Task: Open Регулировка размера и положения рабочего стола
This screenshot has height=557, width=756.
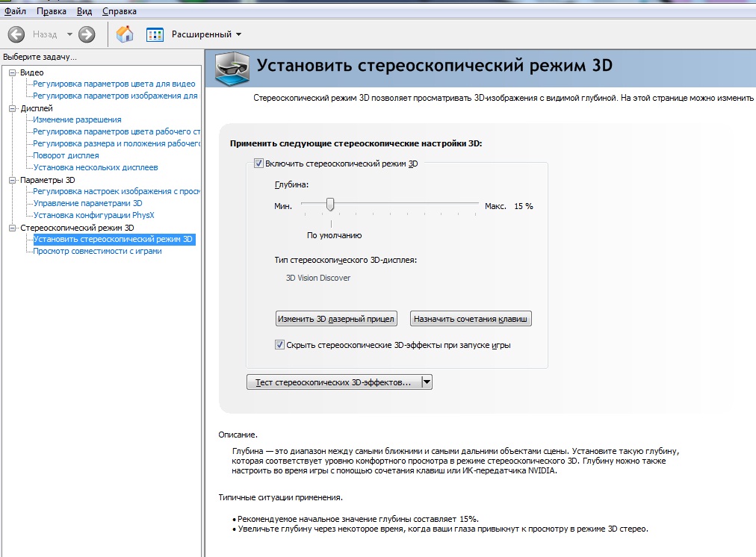Action: pos(117,143)
